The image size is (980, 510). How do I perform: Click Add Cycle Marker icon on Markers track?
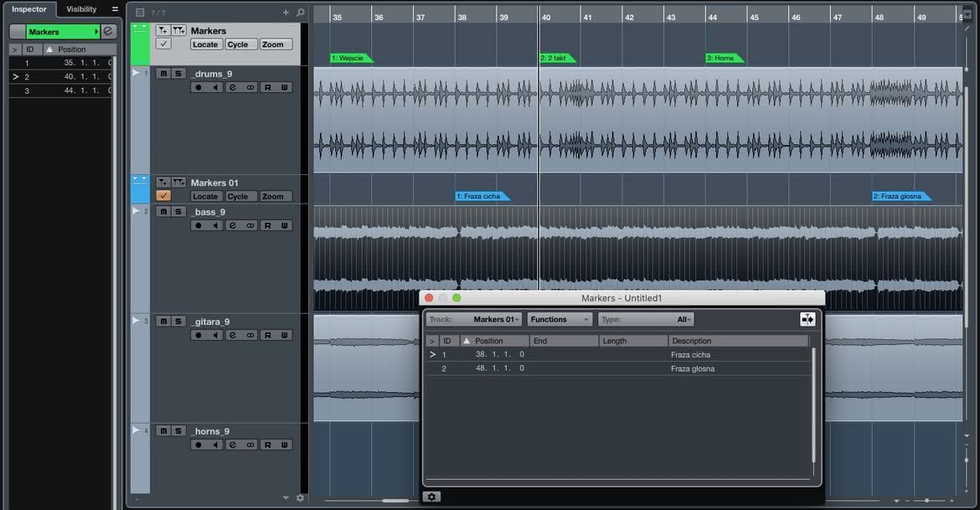[x=178, y=31]
